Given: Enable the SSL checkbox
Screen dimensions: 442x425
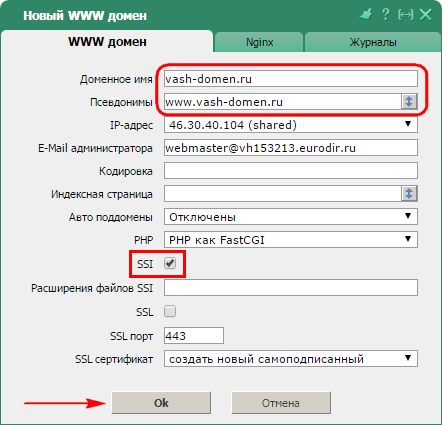Looking at the screenshot, I should 170,312.
